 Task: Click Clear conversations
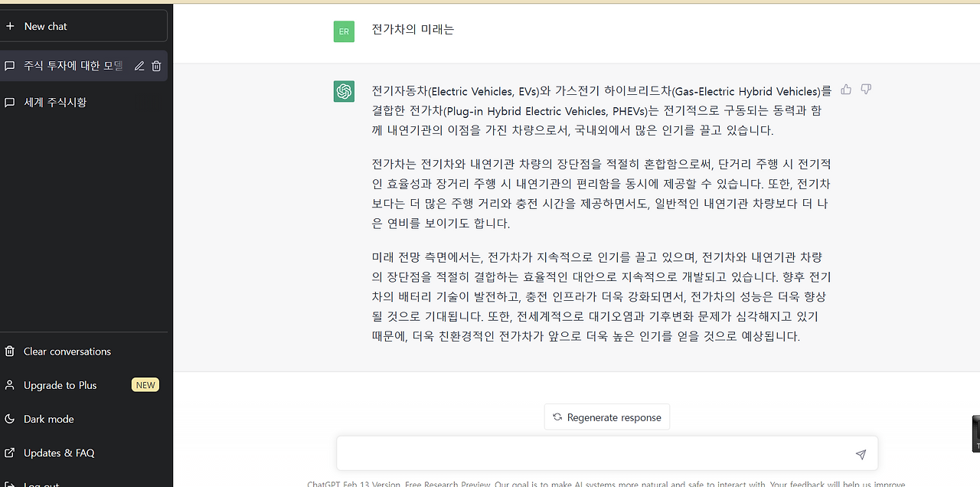[69, 351]
